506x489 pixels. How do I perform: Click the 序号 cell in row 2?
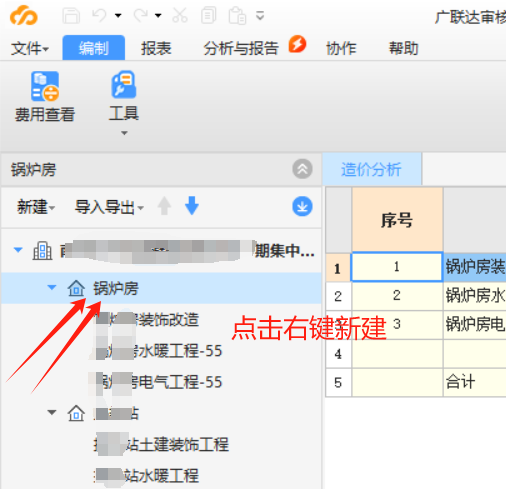pos(397,296)
